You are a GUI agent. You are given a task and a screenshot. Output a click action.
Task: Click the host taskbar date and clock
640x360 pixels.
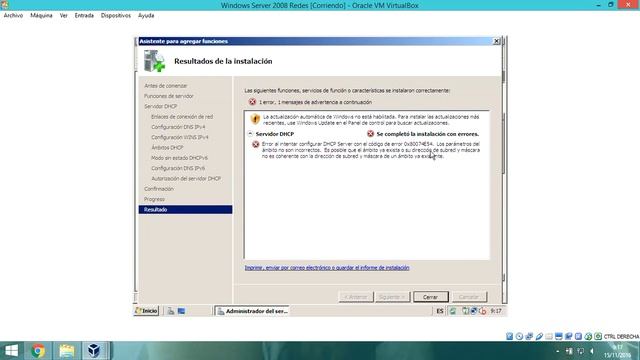point(619,351)
